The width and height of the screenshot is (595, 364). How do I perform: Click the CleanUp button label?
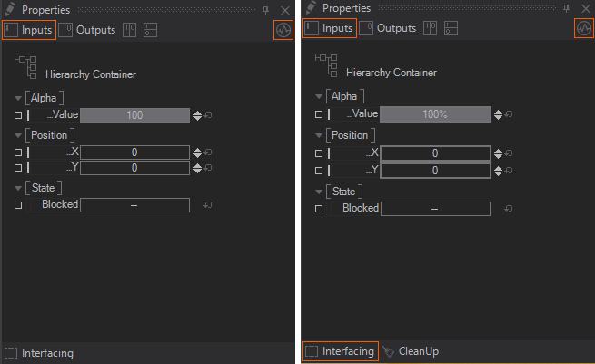tap(418, 351)
